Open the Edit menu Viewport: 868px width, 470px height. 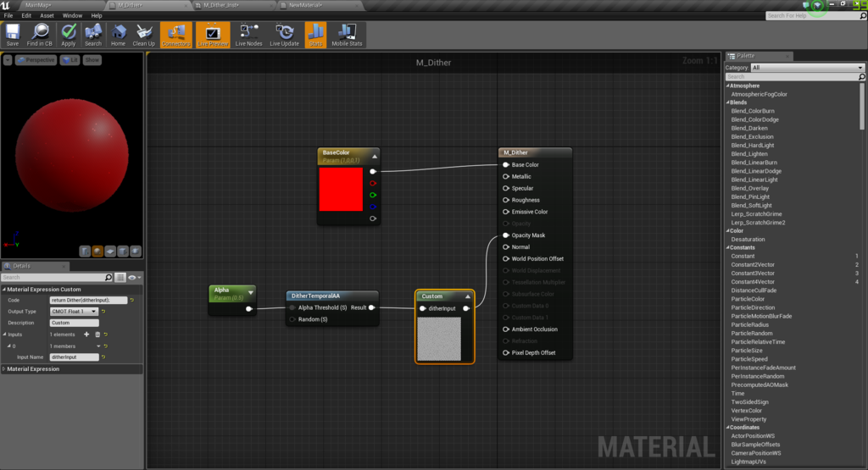(26, 15)
